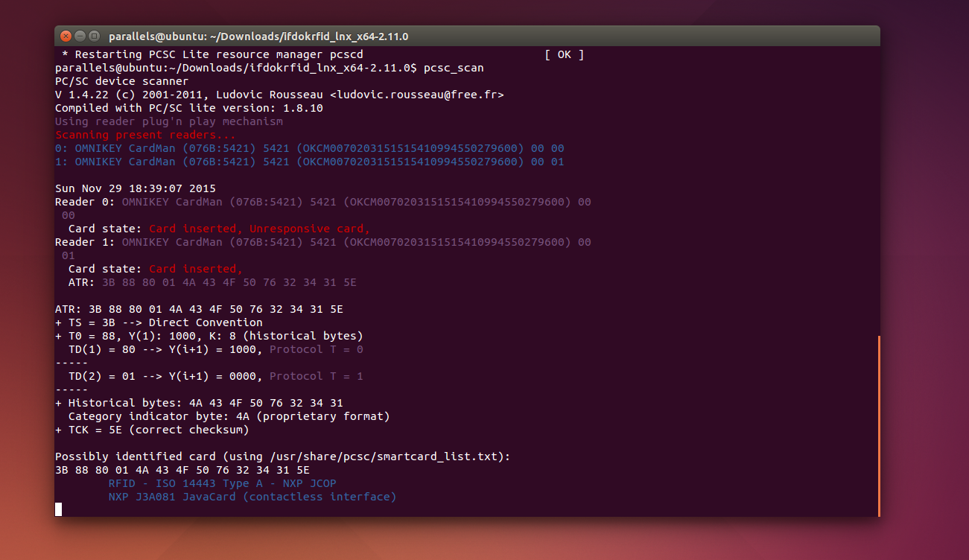The width and height of the screenshot is (969, 560).
Task: Click the 'Reader 1:' label line
Action: pyautogui.click(x=323, y=242)
